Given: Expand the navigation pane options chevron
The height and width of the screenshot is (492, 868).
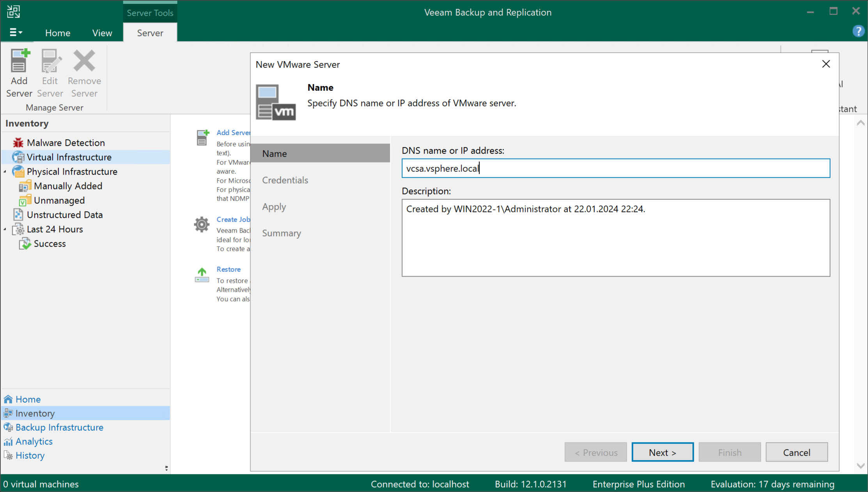Looking at the screenshot, I should pyautogui.click(x=166, y=468).
